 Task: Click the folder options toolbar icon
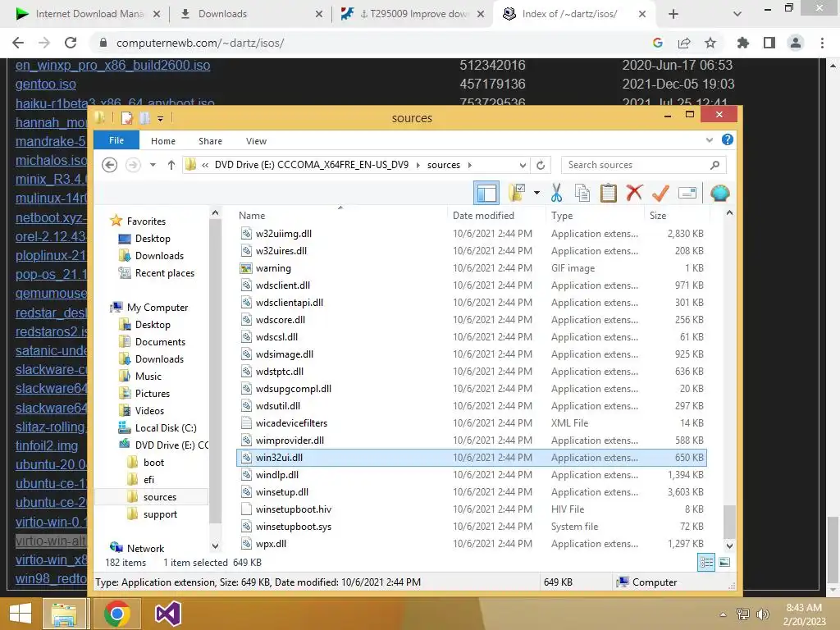(517, 193)
